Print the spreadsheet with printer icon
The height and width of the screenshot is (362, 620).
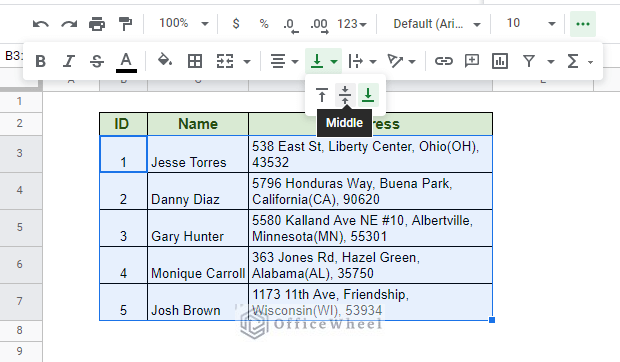coord(97,25)
